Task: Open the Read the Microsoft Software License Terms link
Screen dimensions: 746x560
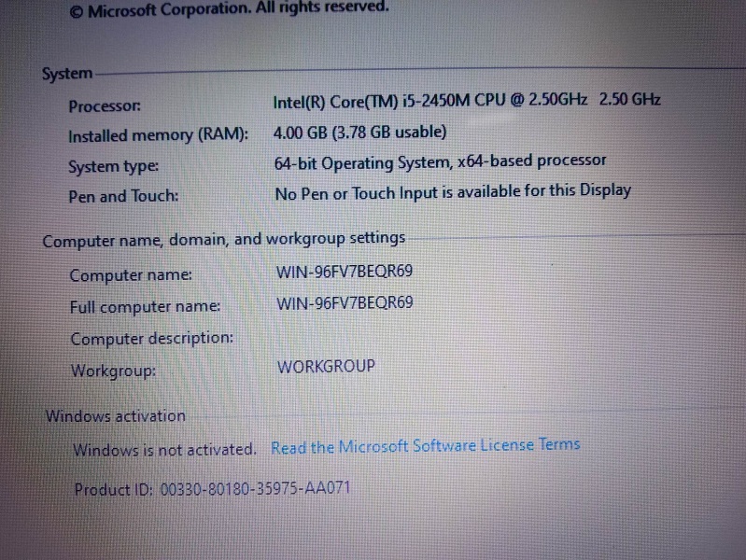Action: pos(426,446)
